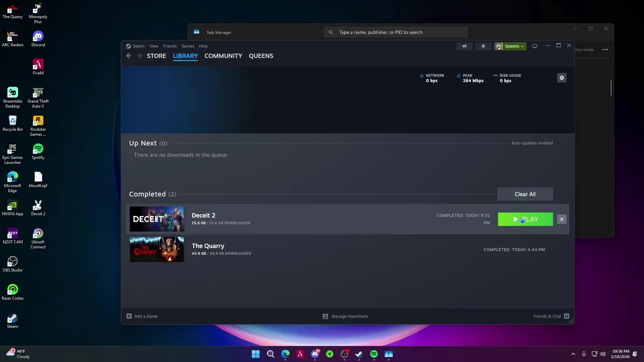Click Deceit 2 game thumbnail
Screen dimensions: 644x362
(156, 219)
